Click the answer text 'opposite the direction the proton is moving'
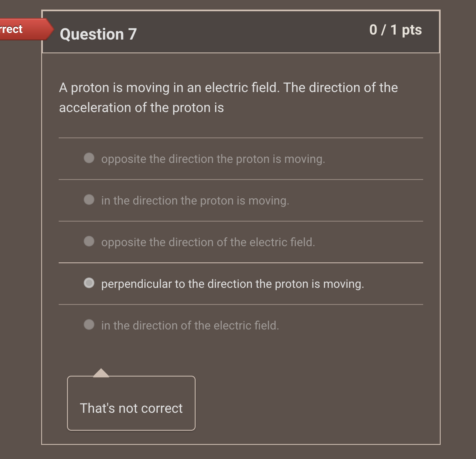 [213, 159]
